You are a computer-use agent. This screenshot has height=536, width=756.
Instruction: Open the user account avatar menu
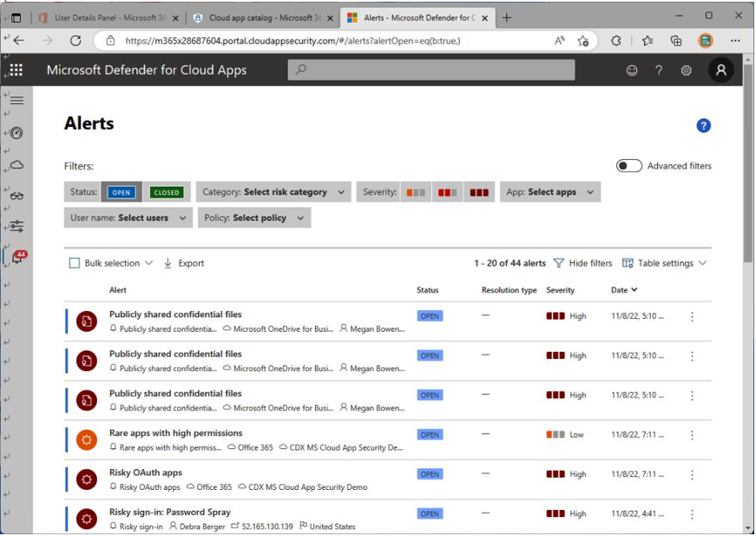[x=720, y=70]
